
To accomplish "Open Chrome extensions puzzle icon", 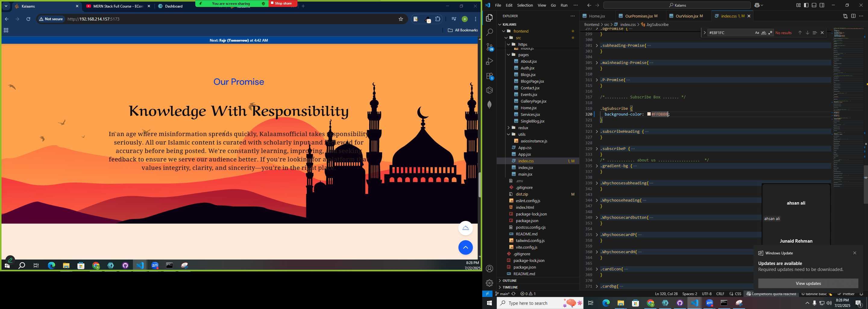I will pos(438,19).
